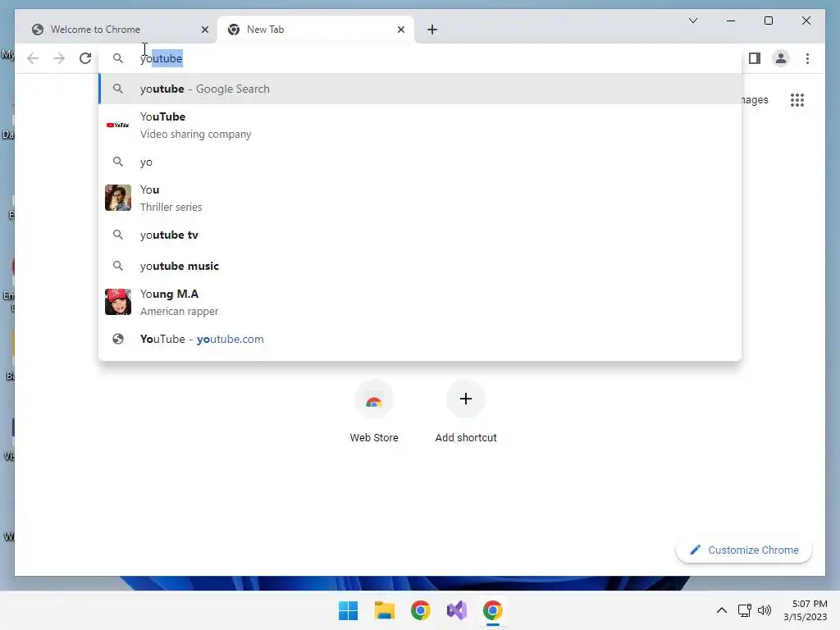Open the side panel icon
Image resolution: width=840 pixels, height=630 pixels.
[x=755, y=58]
